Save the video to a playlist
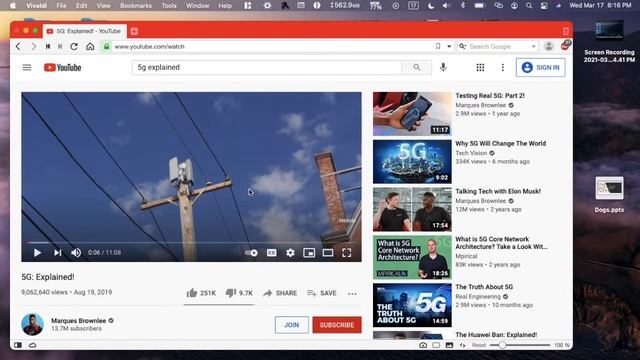The width and height of the screenshot is (640, 360). click(322, 293)
